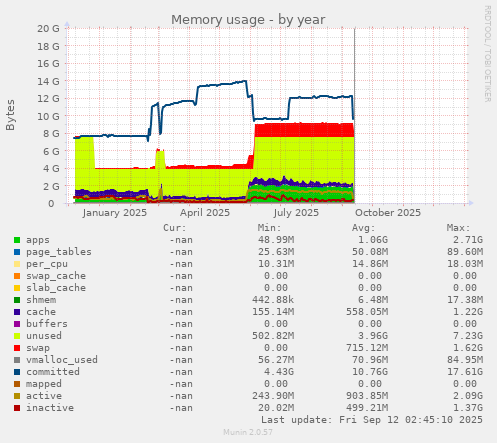Image resolution: width=497 pixels, height=443 pixels.
Task: Click active max value 2.09G
Action: click(468, 396)
